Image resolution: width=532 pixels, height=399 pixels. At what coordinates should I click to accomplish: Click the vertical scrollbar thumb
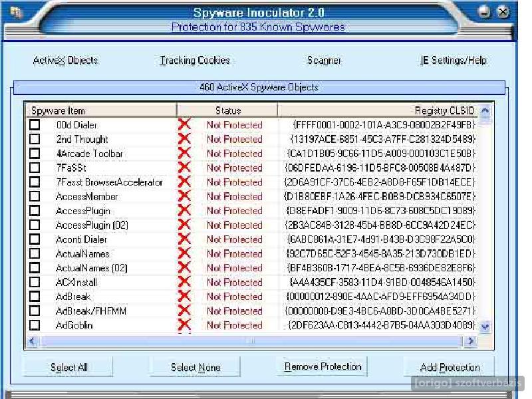pos(485,120)
